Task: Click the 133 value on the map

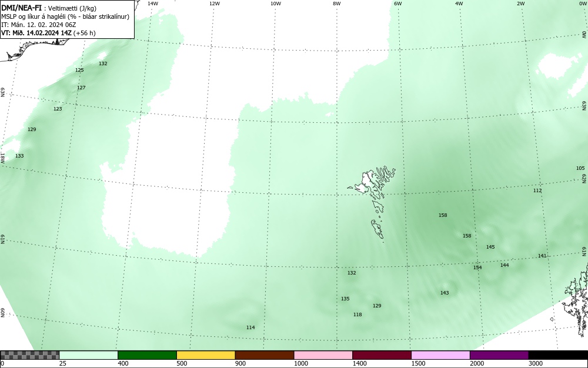Action: point(19,156)
